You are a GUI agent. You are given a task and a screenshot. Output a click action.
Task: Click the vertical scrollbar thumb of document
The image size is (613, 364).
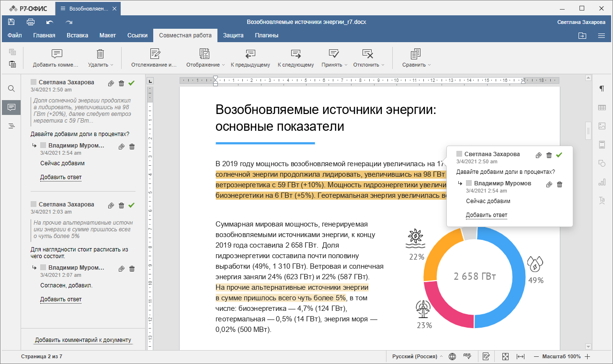pyautogui.click(x=589, y=131)
